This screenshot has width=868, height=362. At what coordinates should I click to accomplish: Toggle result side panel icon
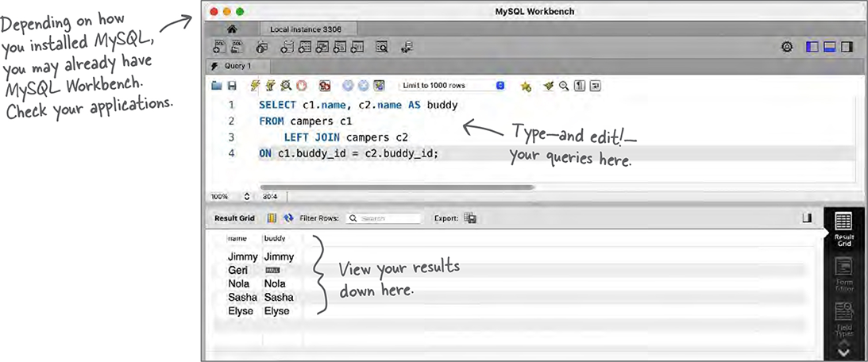[x=807, y=218]
